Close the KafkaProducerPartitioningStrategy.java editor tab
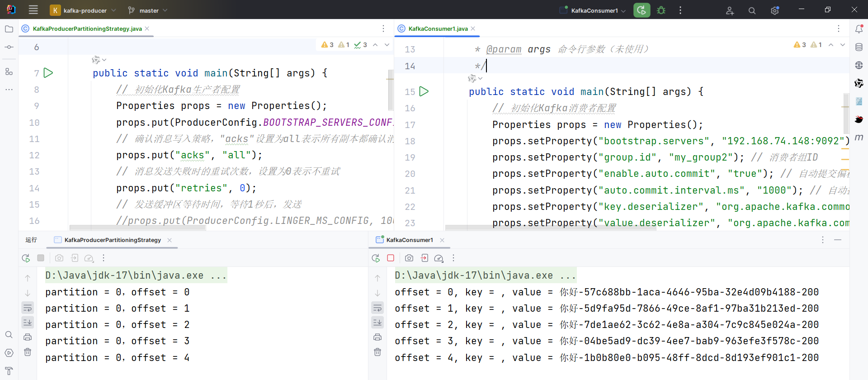The height and width of the screenshot is (380, 868). click(x=147, y=28)
